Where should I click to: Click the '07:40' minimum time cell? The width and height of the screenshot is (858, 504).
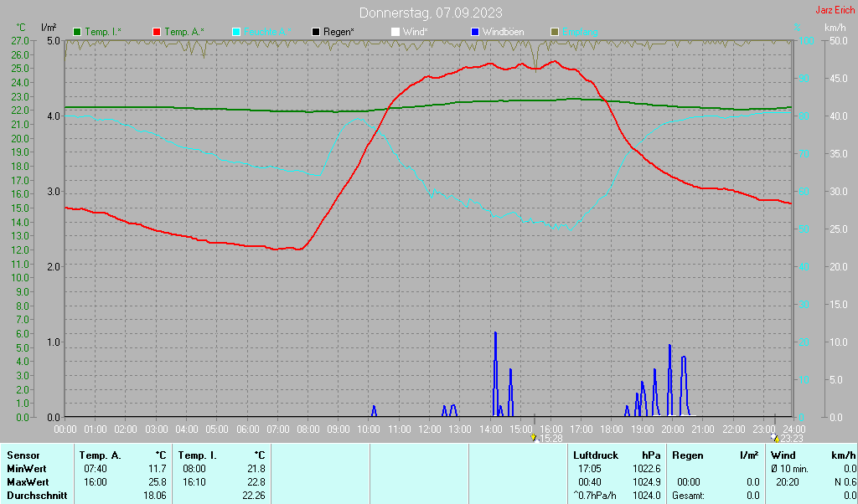tap(96, 469)
